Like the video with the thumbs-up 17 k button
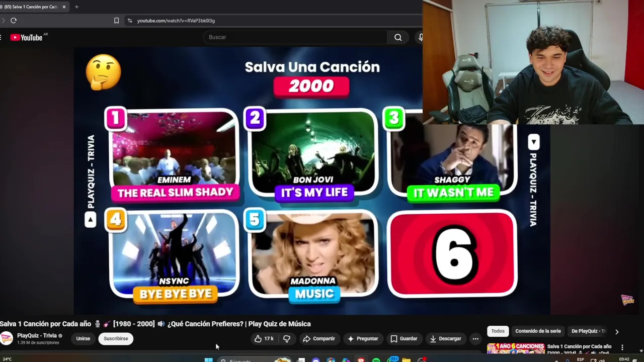The height and width of the screenshot is (362, 644). 264,339
